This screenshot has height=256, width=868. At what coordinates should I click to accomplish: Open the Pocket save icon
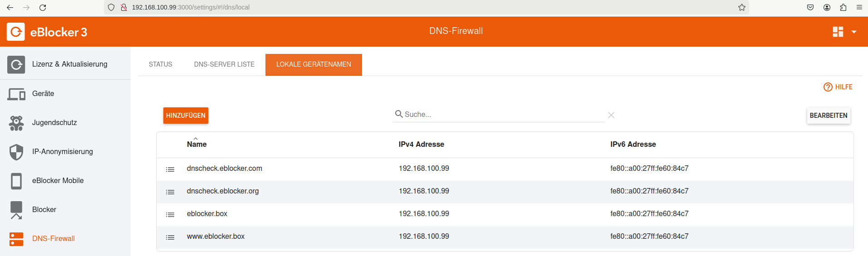pos(810,7)
